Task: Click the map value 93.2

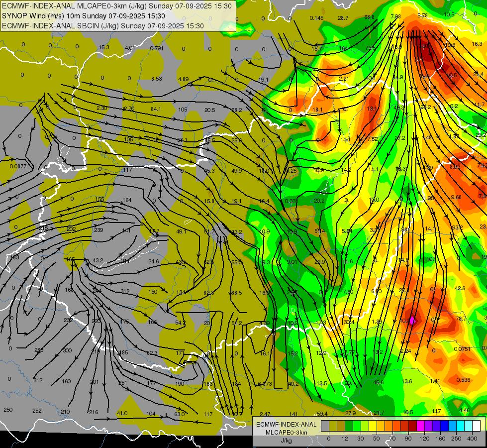Action: pyautogui.click(x=457, y=227)
